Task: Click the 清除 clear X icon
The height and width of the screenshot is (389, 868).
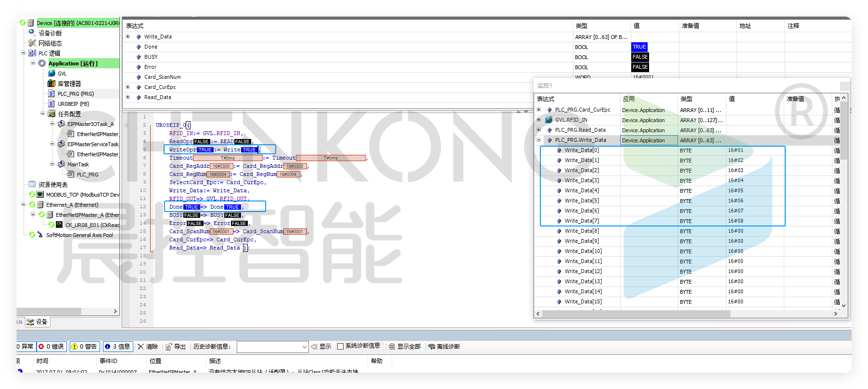Action: point(140,346)
